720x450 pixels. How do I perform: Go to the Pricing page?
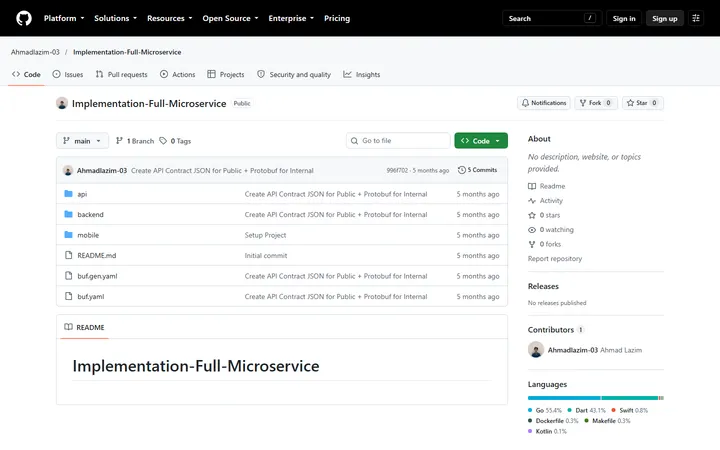[337, 18]
